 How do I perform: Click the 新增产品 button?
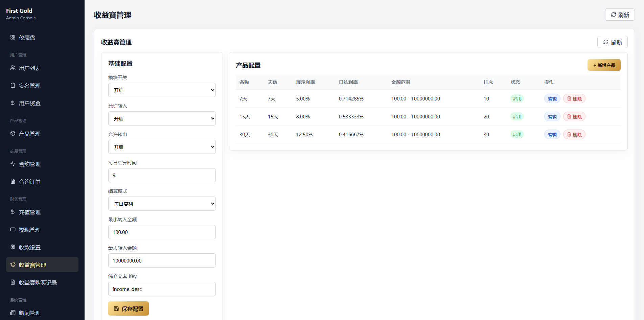(604, 65)
